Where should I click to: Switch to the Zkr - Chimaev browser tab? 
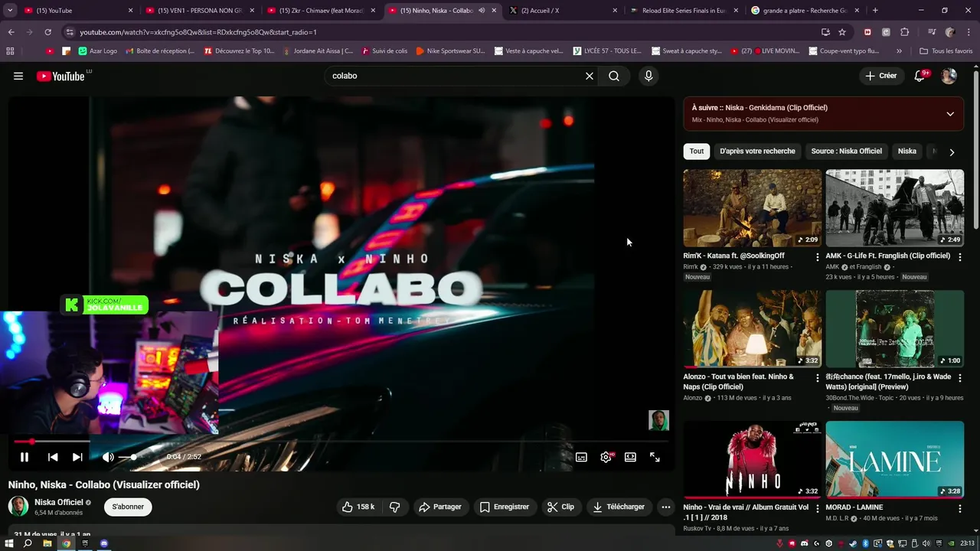[322, 11]
